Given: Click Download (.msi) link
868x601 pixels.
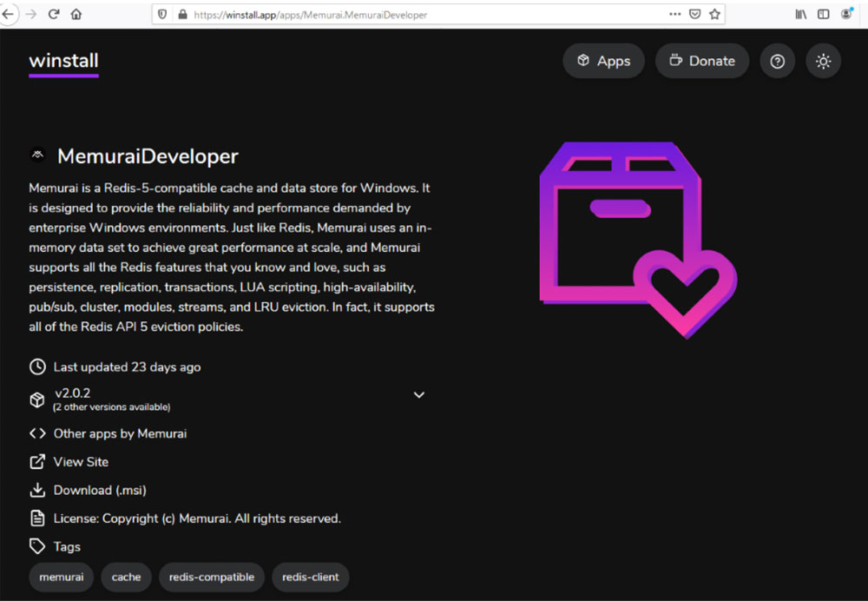Looking at the screenshot, I should point(100,490).
